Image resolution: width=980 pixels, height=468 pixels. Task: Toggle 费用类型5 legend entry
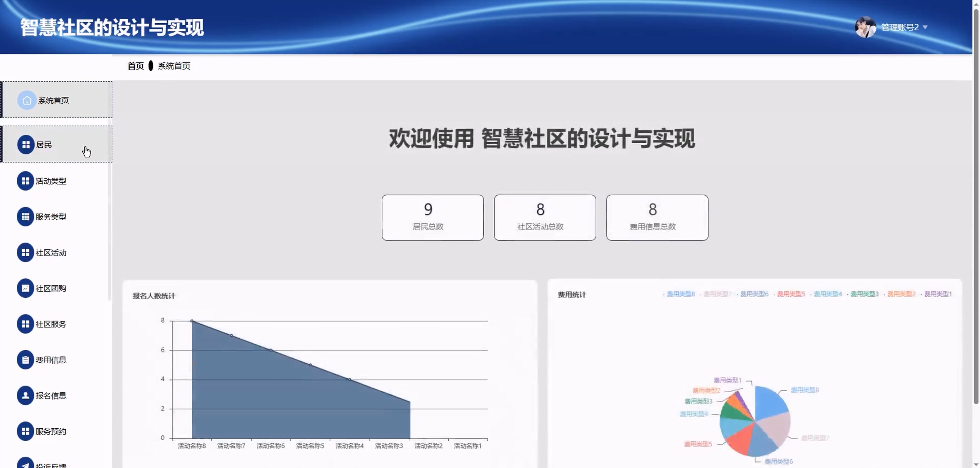[x=791, y=294]
